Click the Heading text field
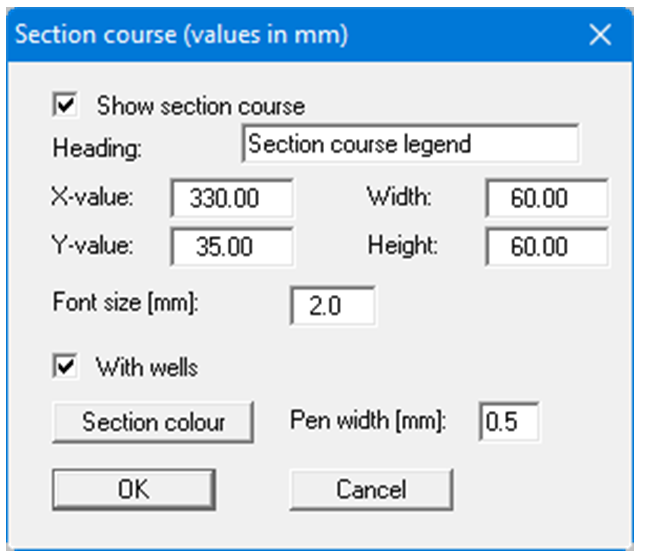Viewport: 649px width, 558px height. click(x=410, y=144)
